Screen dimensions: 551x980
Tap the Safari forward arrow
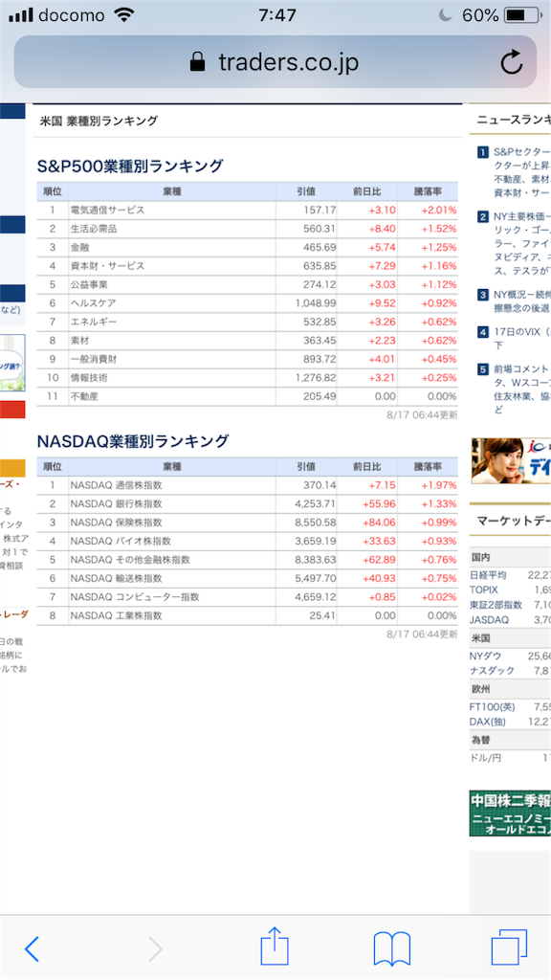(x=155, y=948)
